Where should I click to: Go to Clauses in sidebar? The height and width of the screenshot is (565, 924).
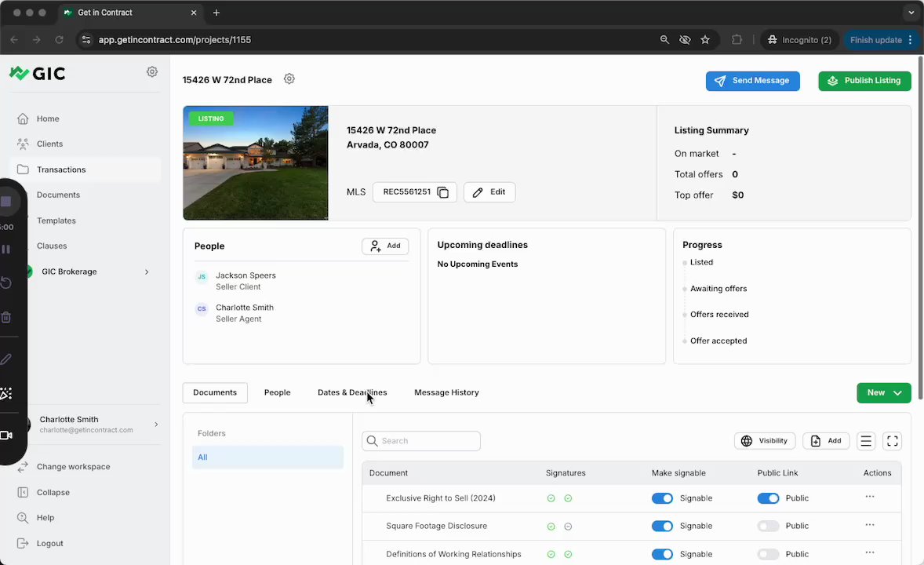coord(52,246)
